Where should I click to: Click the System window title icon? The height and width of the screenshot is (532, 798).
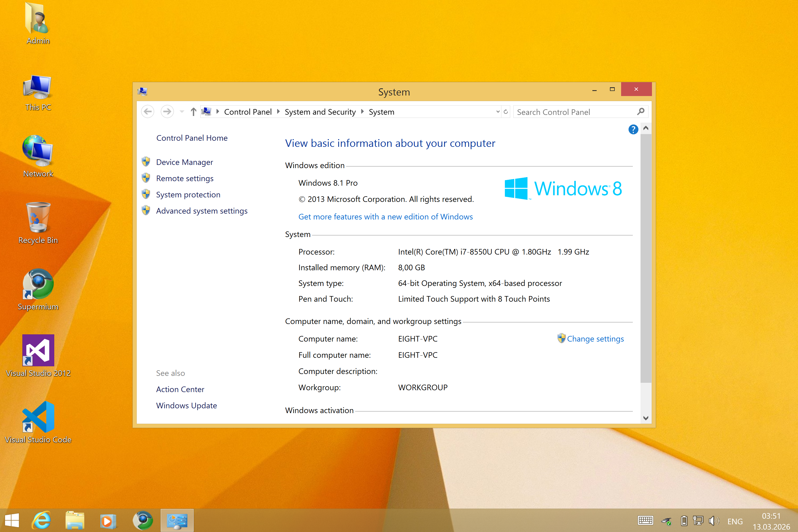click(x=143, y=91)
